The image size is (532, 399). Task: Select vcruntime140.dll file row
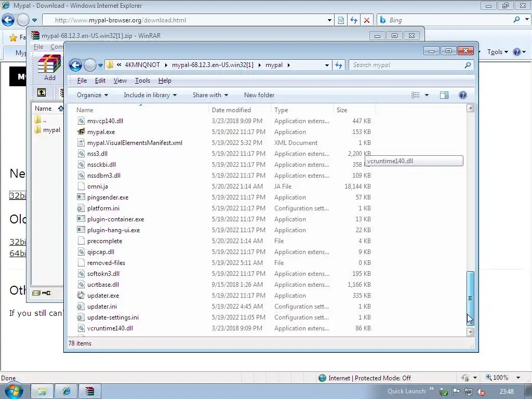[x=224, y=328]
